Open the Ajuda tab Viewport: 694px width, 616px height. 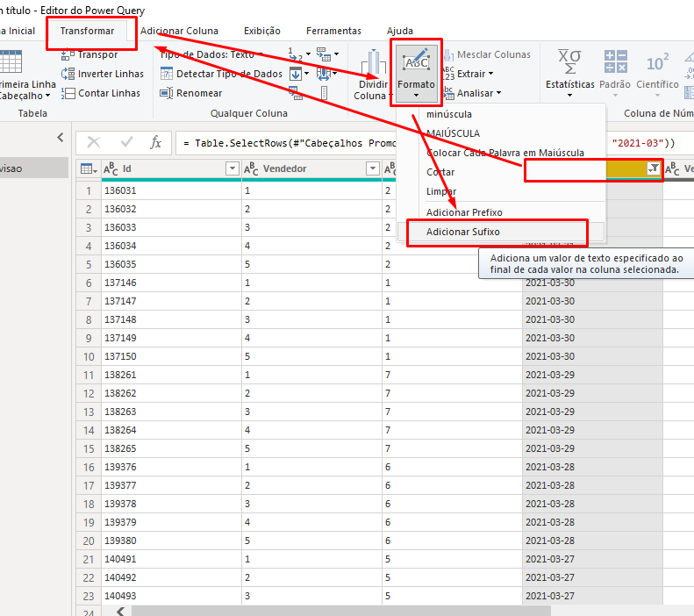pos(400,31)
